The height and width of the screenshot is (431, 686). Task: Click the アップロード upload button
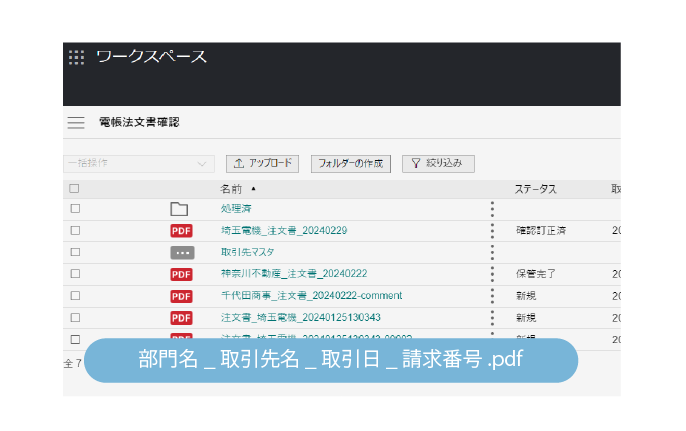262,164
